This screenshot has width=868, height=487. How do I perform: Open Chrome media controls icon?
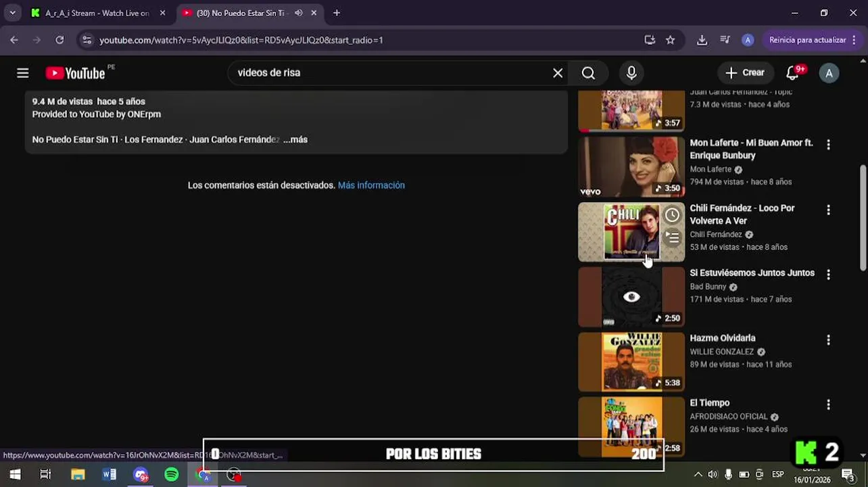(725, 40)
